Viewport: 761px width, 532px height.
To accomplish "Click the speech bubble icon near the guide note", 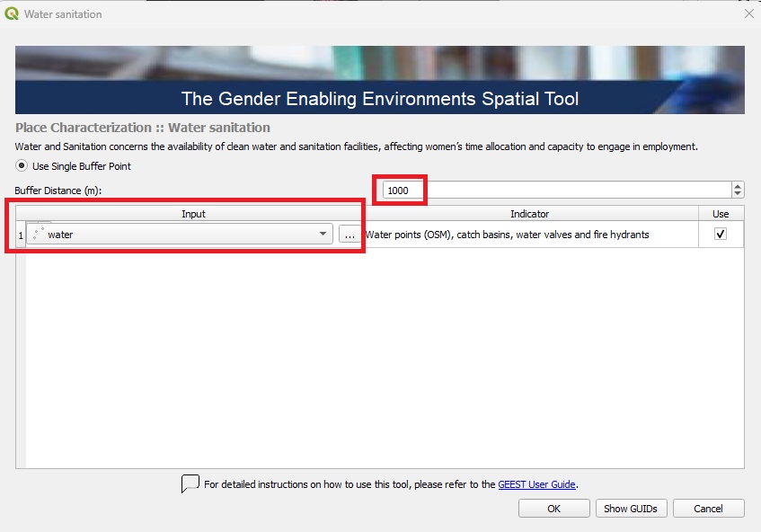I will click(x=189, y=484).
